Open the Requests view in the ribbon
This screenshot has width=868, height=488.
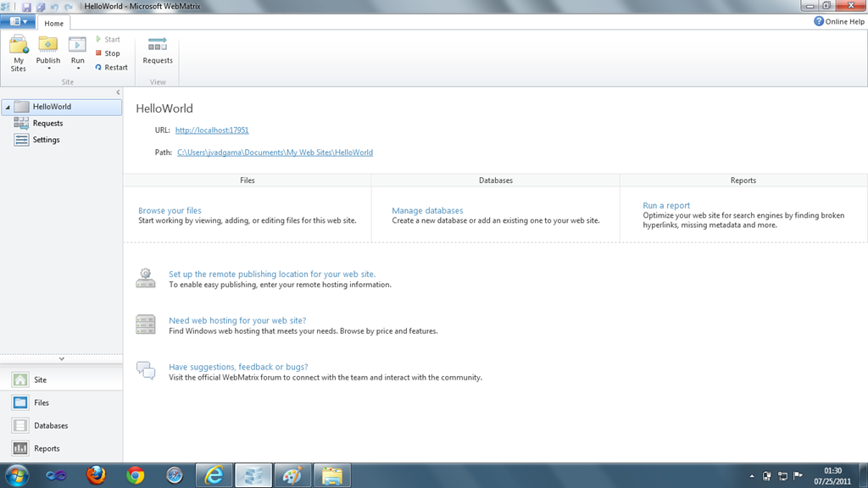158,50
